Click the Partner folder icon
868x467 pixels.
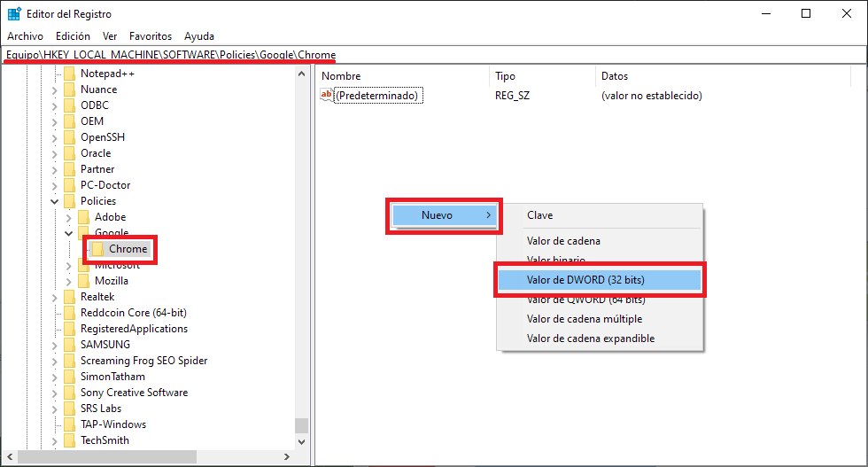point(69,169)
